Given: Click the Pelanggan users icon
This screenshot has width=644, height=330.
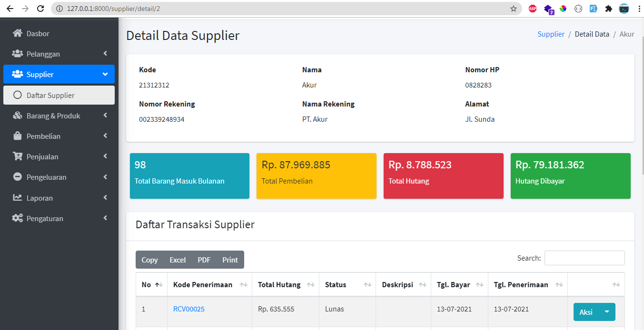Looking at the screenshot, I should pyautogui.click(x=18, y=54).
